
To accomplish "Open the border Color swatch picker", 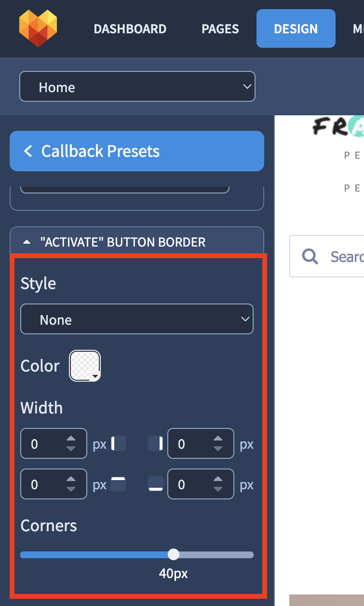I will click(x=85, y=366).
